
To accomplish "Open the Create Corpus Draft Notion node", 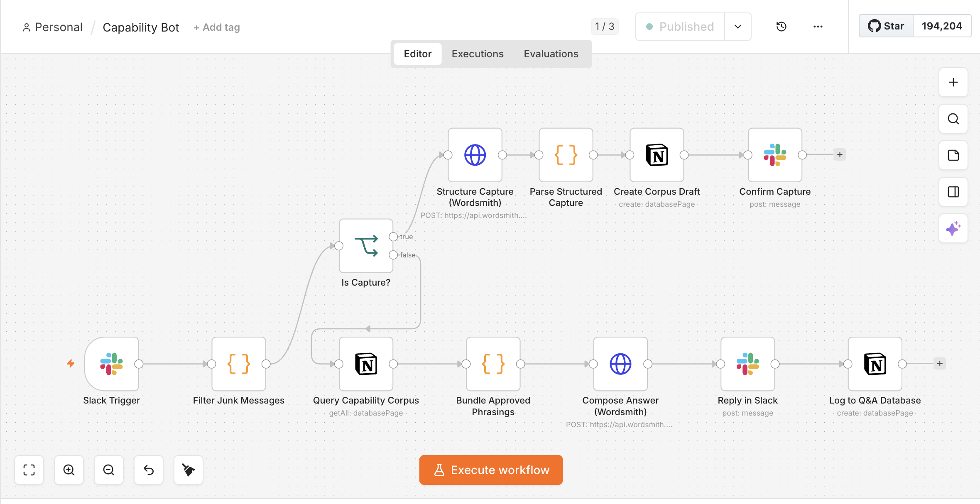I will pos(657,155).
